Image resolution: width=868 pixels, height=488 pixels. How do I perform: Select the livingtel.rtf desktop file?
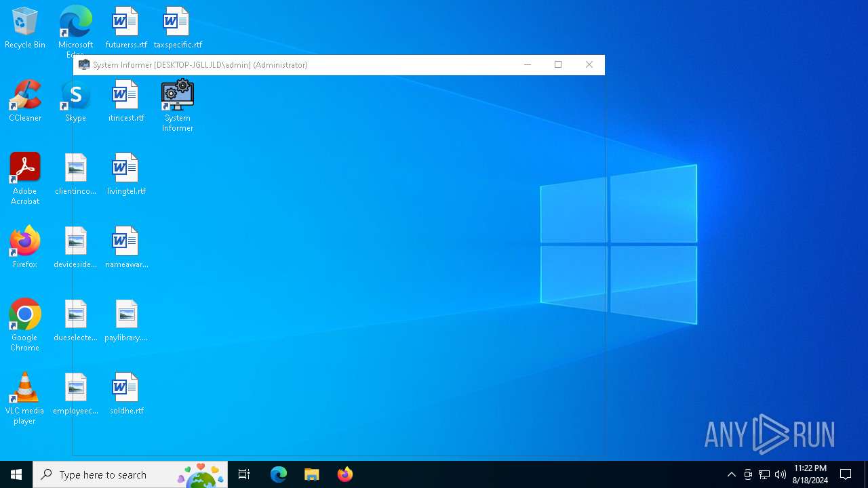click(126, 174)
